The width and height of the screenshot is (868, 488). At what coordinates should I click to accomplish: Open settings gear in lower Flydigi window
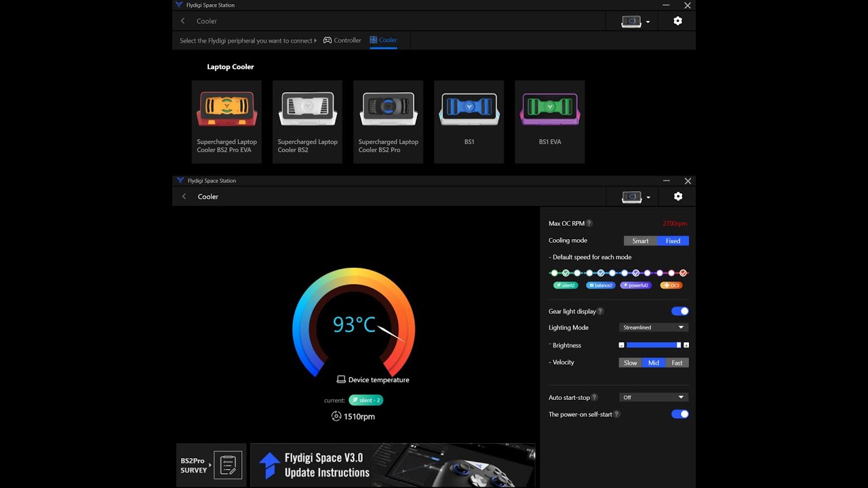click(678, 197)
